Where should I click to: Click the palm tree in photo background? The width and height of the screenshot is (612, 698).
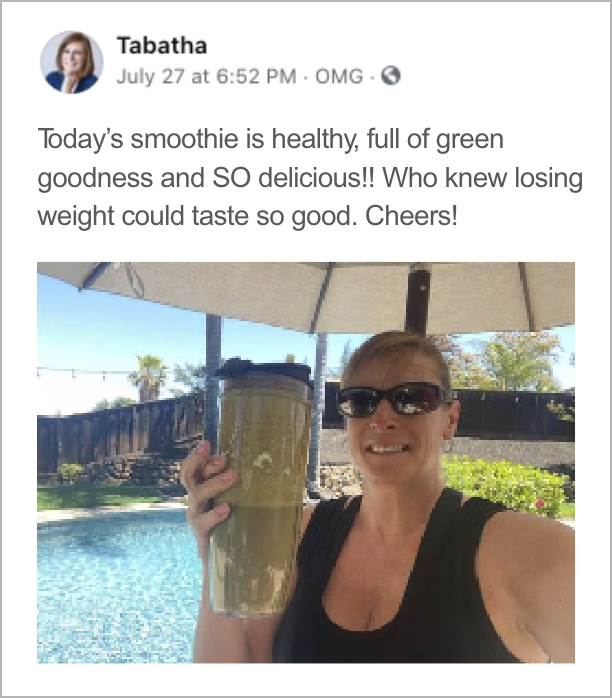[x=149, y=378]
